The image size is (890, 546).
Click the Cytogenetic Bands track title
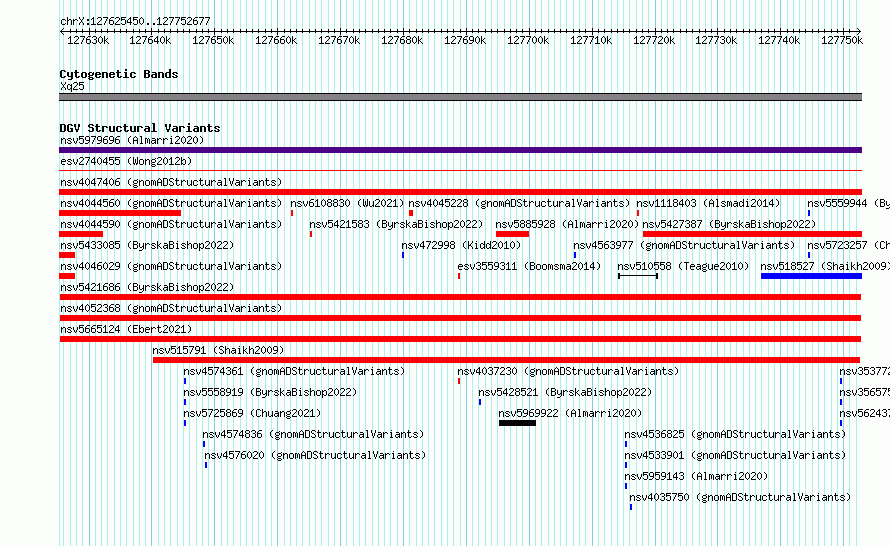coord(119,74)
